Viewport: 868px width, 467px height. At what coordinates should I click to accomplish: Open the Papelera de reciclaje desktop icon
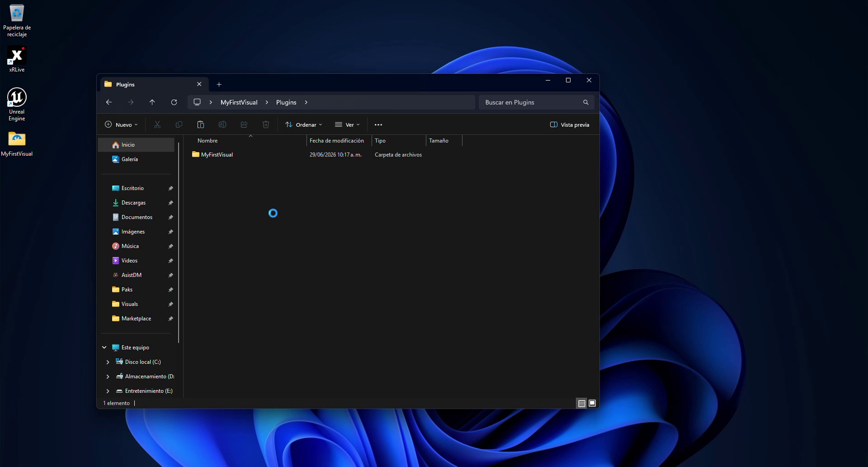(17, 21)
